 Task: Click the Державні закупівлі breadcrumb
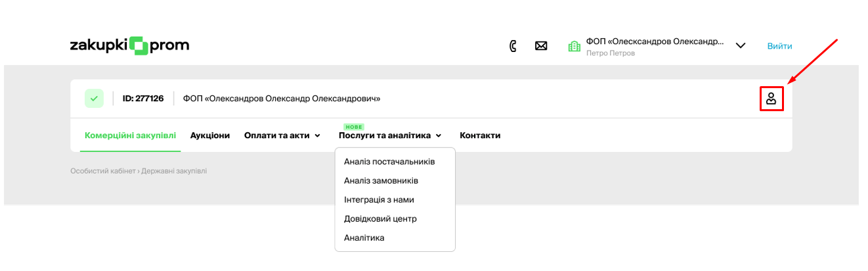[x=174, y=171]
